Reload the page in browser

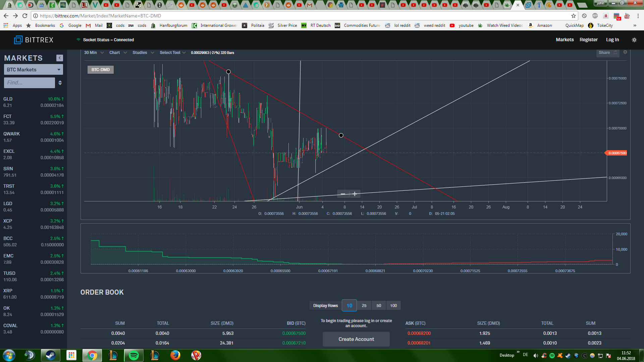25,16
